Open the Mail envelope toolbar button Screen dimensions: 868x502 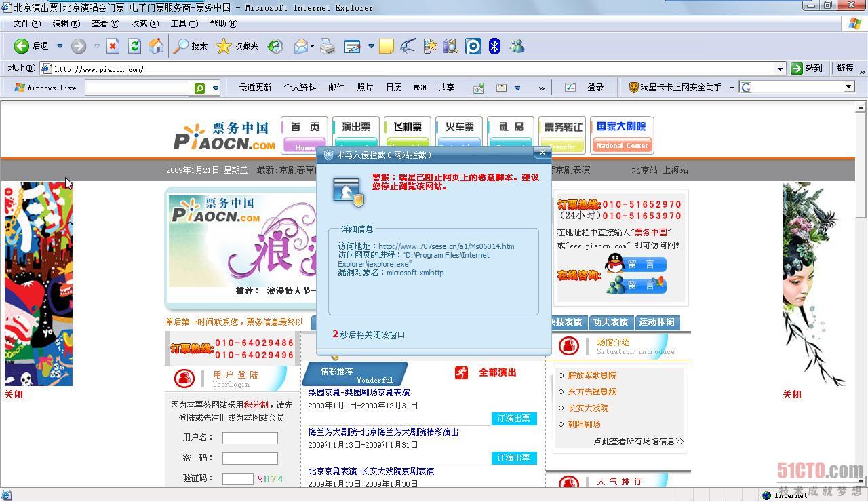[301, 46]
